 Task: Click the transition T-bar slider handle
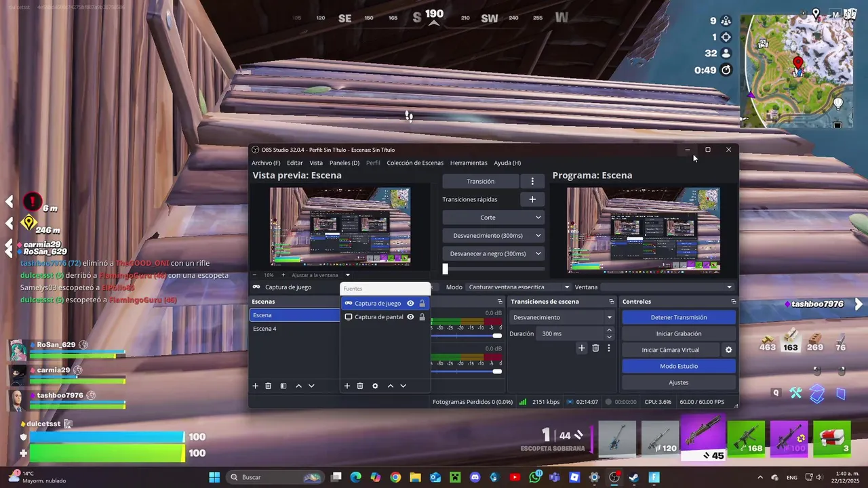(x=446, y=269)
